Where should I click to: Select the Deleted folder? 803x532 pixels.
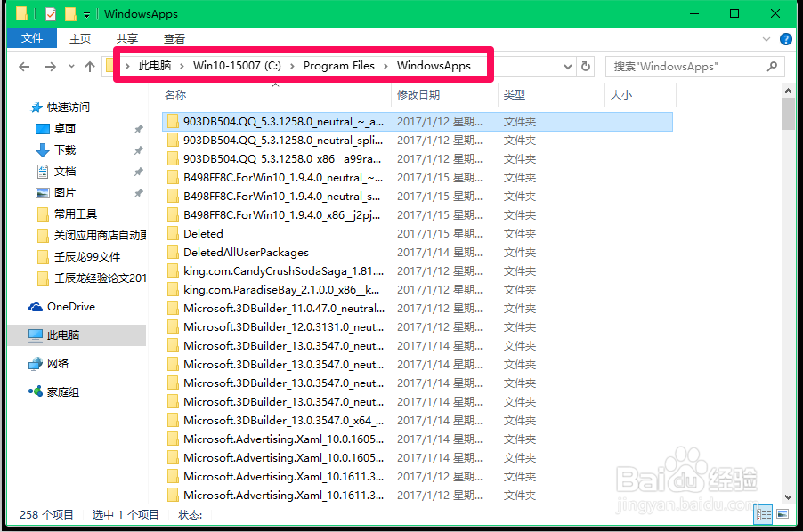point(203,234)
